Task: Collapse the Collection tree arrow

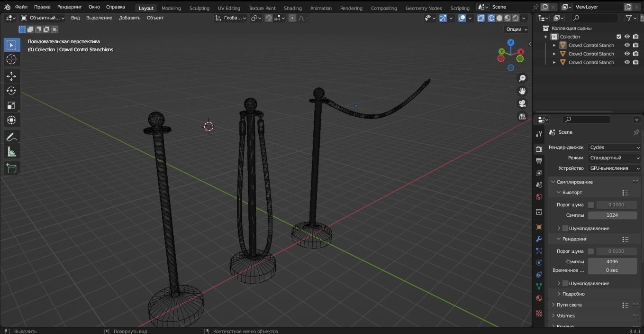Action: coord(545,37)
